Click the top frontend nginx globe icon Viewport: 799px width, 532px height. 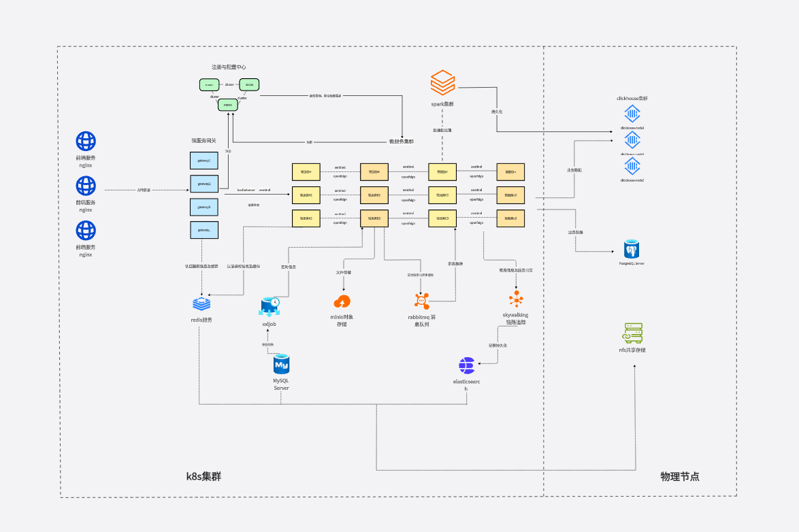(x=86, y=142)
